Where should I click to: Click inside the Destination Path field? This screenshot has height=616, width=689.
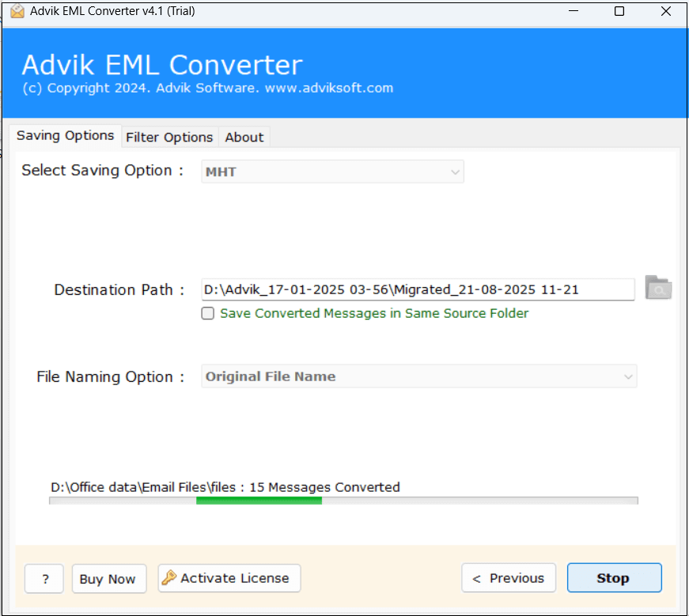tap(418, 290)
